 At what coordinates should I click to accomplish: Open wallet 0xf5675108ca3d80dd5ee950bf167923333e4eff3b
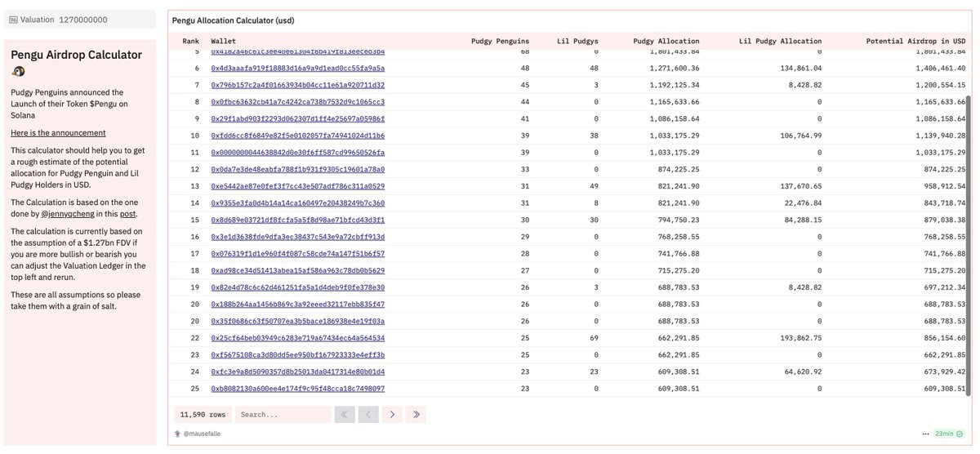[297, 355]
